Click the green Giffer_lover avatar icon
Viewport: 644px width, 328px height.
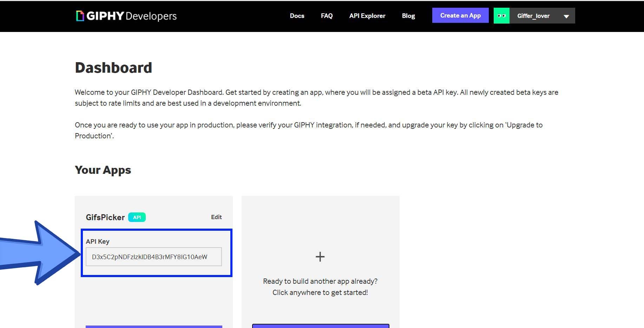click(501, 16)
